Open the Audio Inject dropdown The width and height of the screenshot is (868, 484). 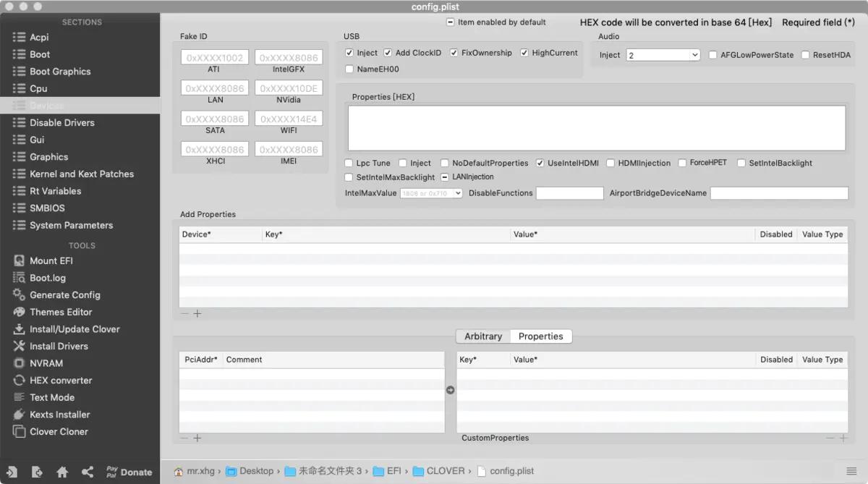pos(663,54)
